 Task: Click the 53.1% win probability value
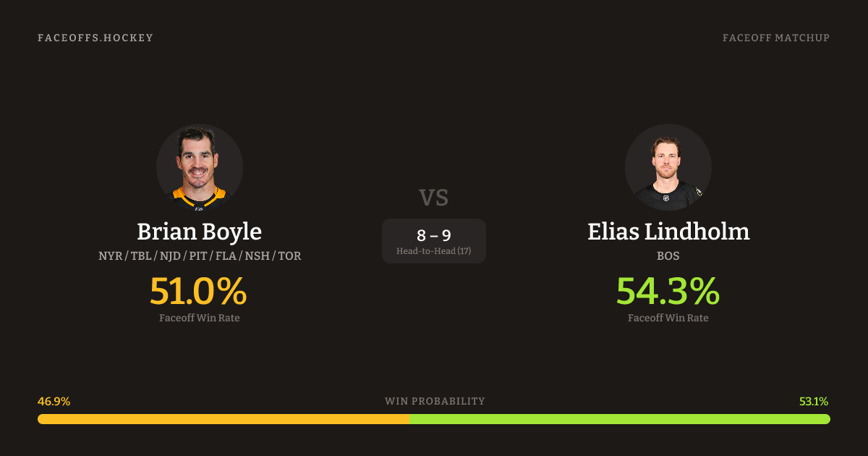click(x=814, y=401)
